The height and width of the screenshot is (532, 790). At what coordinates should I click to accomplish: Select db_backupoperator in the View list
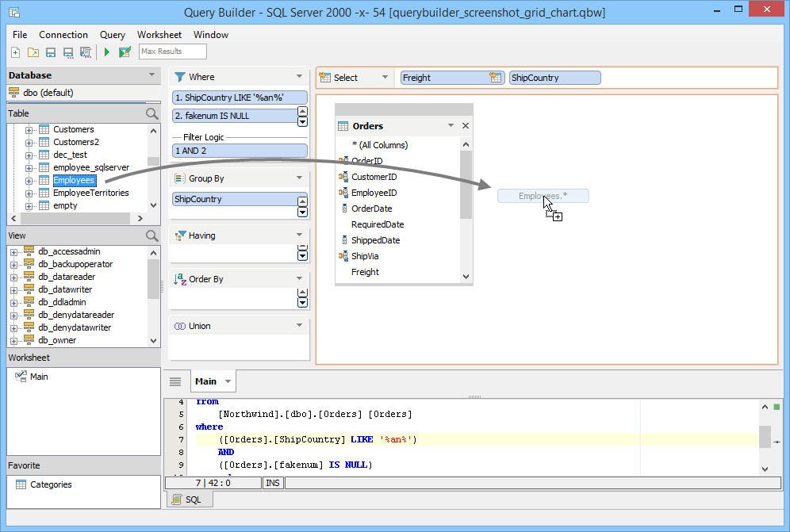click(x=75, y=264)
